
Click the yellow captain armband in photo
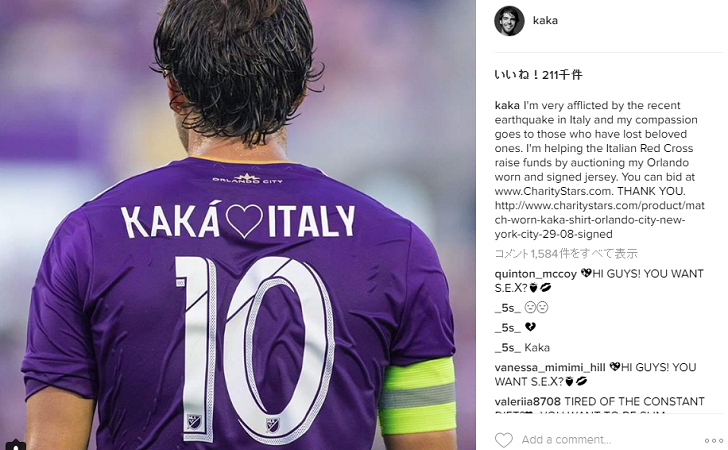pos(417,396)
